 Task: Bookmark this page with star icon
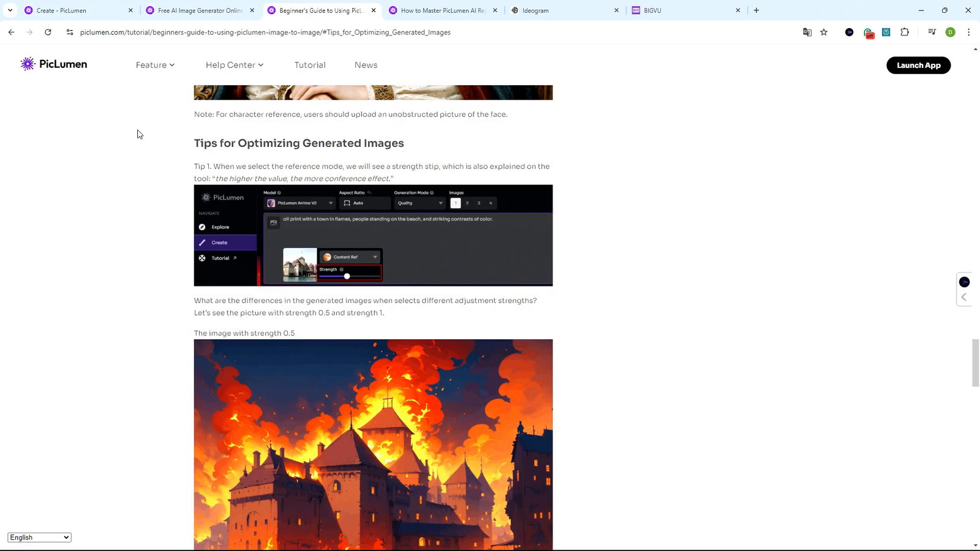pyautogui.click(x=824, y=32)
